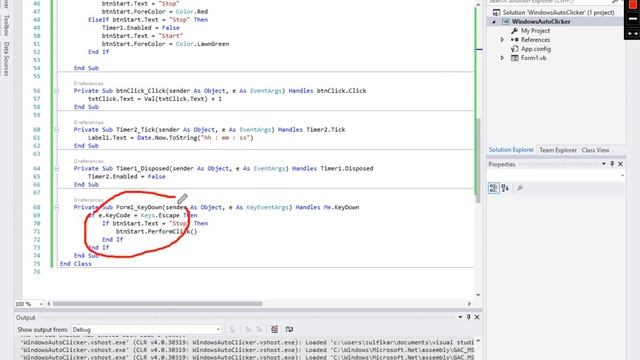Open Output window position dropdown arrow
This screenshot has width=640, height=360.
pyautogui.click(x=460, y=317)
